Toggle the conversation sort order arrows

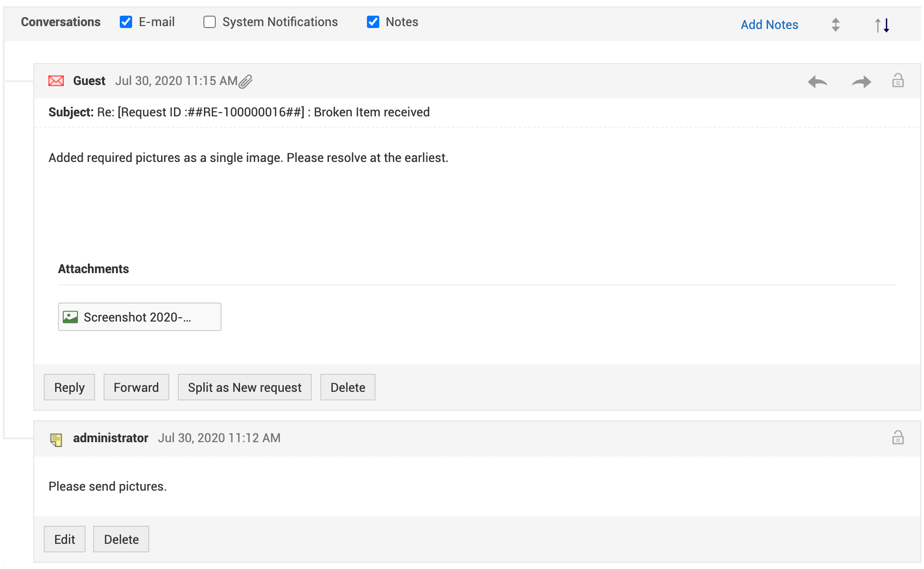(882, 25)
